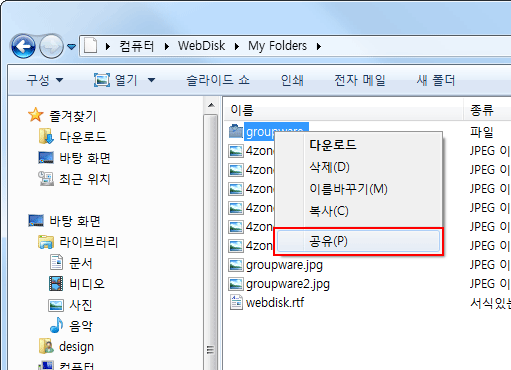Open 라이브러리 in the navigation tree
Viewport: 511px width, 370px height.
pyautogui.click(x=89, y=242)
